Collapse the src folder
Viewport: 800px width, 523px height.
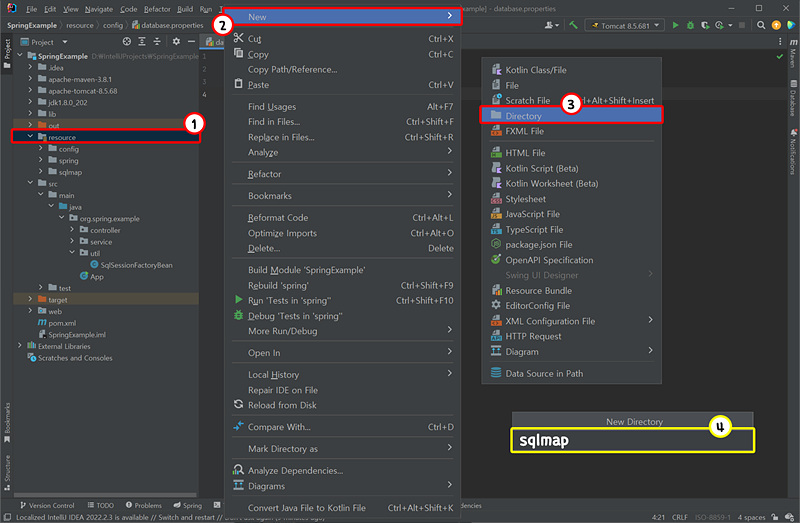[30, 183]
